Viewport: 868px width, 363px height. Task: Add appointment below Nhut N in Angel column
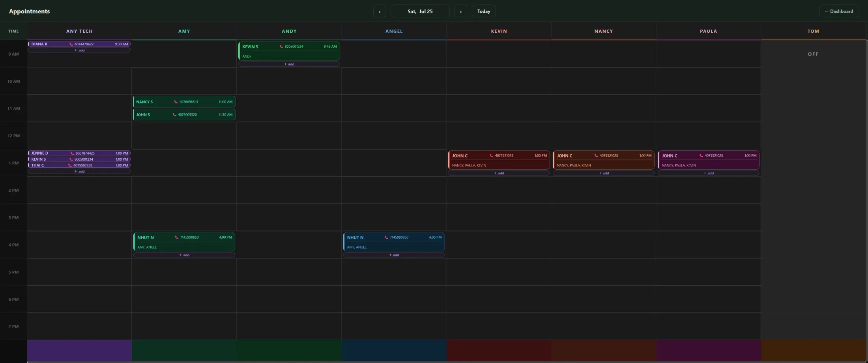(394, 255)
